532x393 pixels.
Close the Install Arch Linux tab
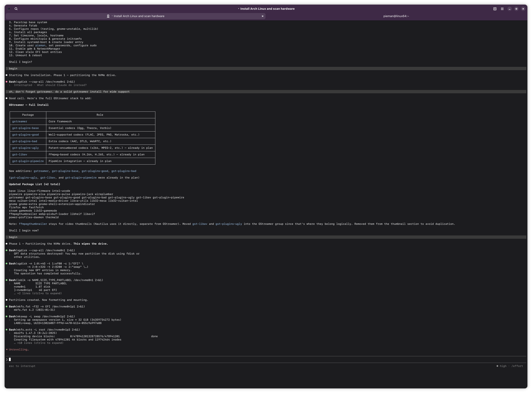coord(262,16)
